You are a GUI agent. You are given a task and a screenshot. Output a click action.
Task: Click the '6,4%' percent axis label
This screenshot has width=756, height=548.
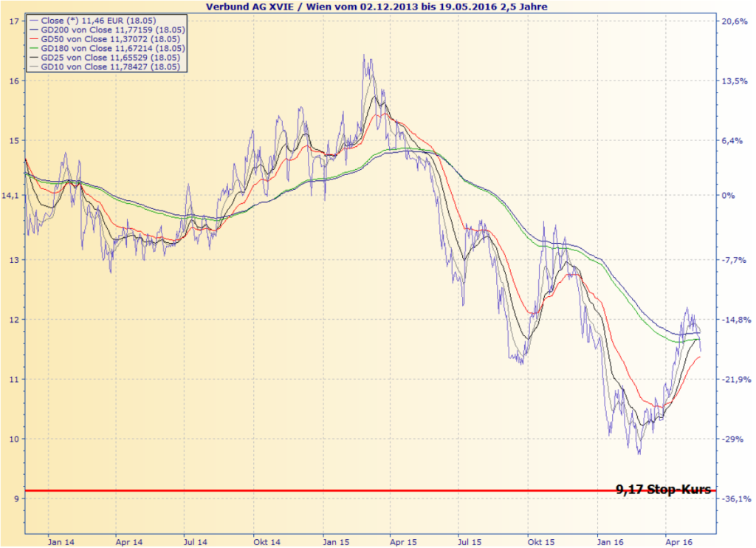pos(732,141)
